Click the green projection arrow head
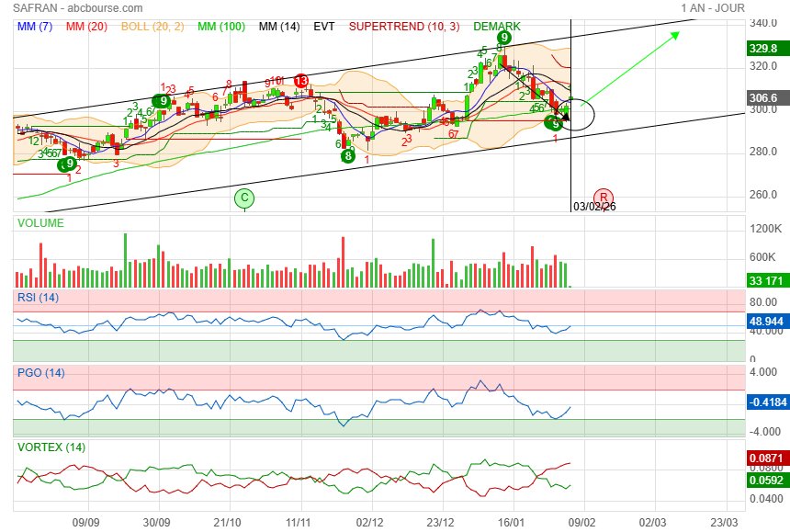790x532 pixels. click(x=675, y=35)
